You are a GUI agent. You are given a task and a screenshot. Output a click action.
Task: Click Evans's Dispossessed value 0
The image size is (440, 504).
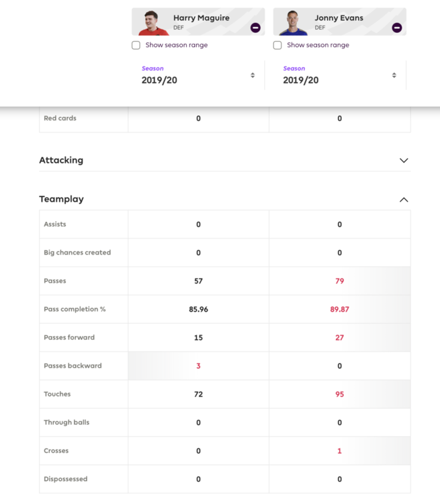click(x=340, y=479)
